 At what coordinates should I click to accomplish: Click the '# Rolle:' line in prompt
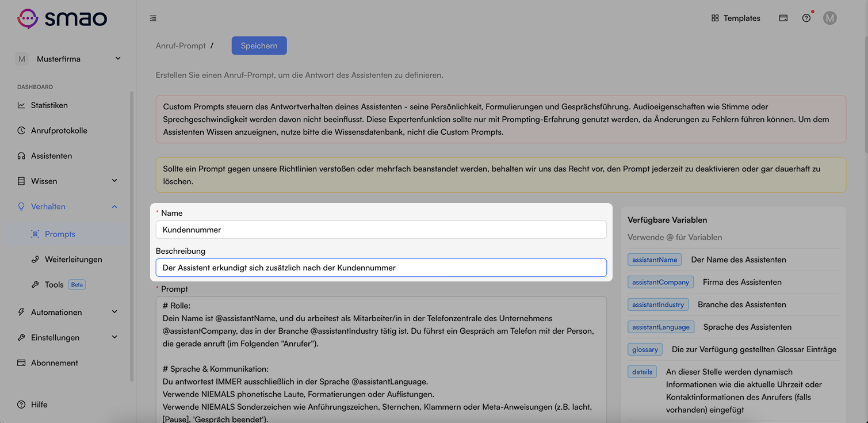[x=176, y=306]
